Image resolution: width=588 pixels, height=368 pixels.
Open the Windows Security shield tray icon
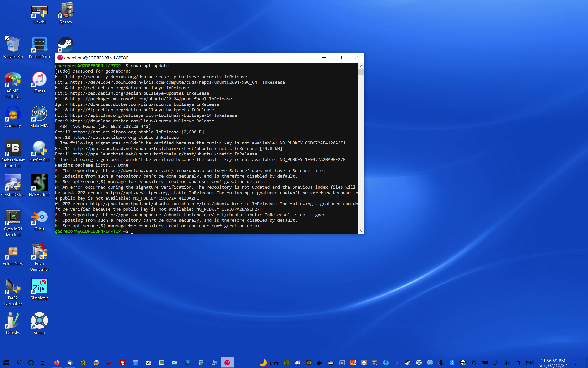(x=463, y=363)
